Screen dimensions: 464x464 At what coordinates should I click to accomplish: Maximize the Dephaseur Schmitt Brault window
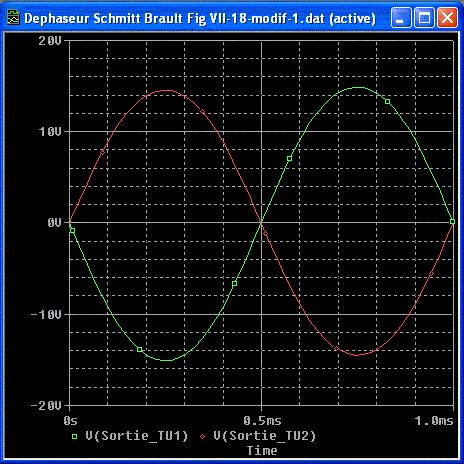coord(424,17)
